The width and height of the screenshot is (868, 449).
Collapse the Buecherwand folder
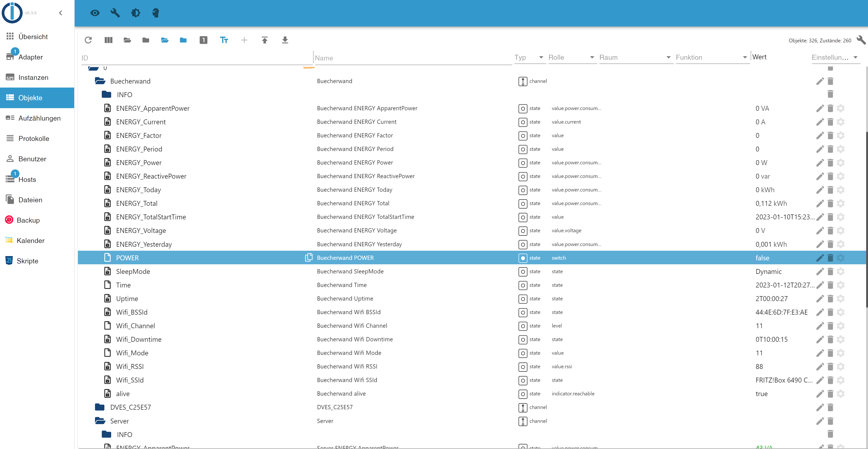coord(100,81)
